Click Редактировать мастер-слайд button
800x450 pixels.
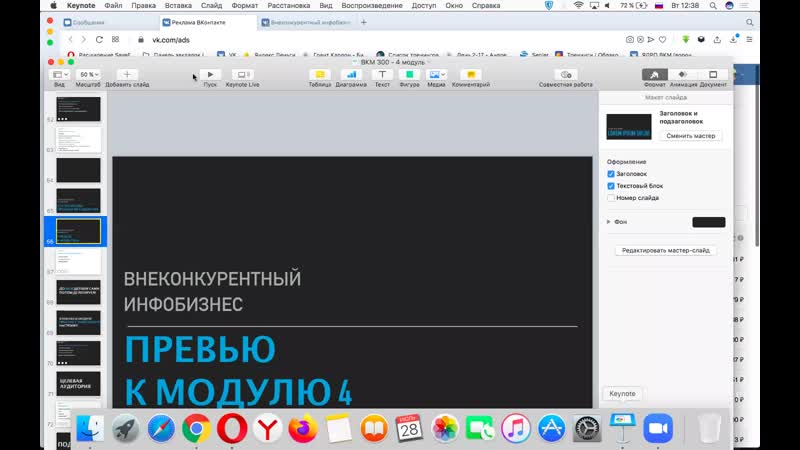click(x=666, y=251)
